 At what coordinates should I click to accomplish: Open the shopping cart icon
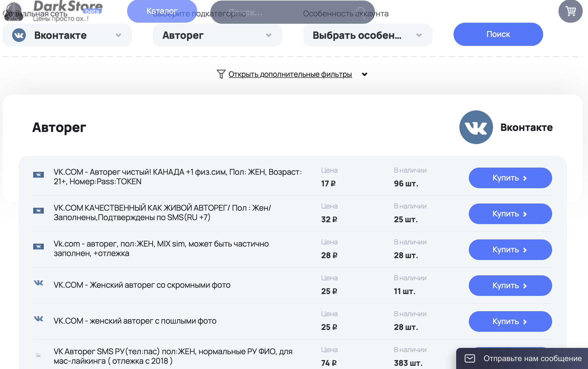coord(570,11)
